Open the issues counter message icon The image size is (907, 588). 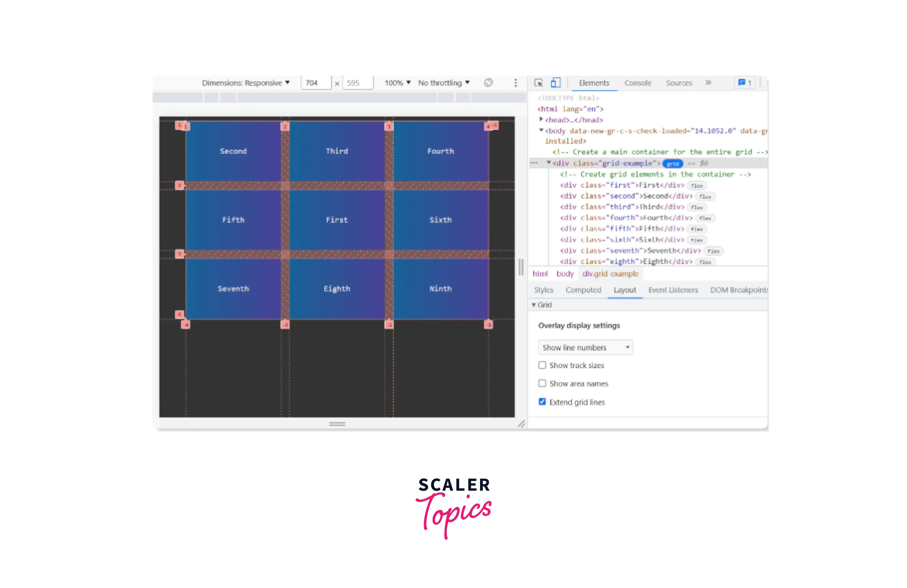(744, 83)
